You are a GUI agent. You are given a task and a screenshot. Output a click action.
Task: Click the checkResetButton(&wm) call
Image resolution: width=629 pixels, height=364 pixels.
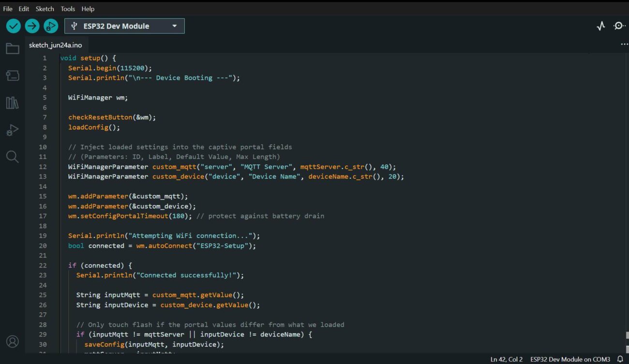pyautogui.click(x=112, y=117)
